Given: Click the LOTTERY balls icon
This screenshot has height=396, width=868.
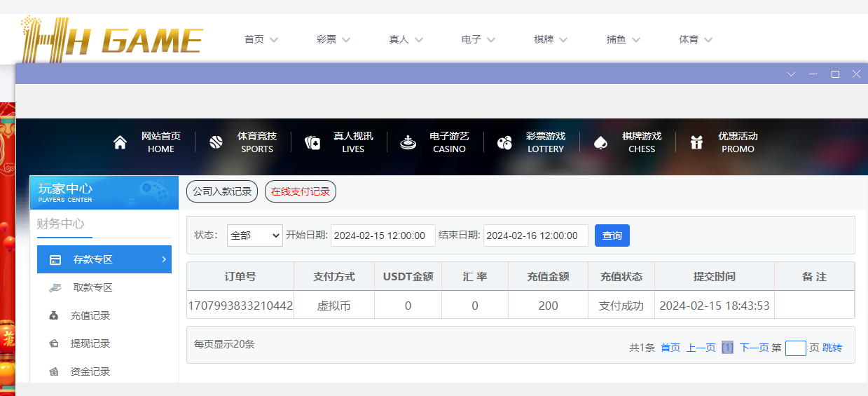Looking at the screenshot, I should tap(504, 142).
